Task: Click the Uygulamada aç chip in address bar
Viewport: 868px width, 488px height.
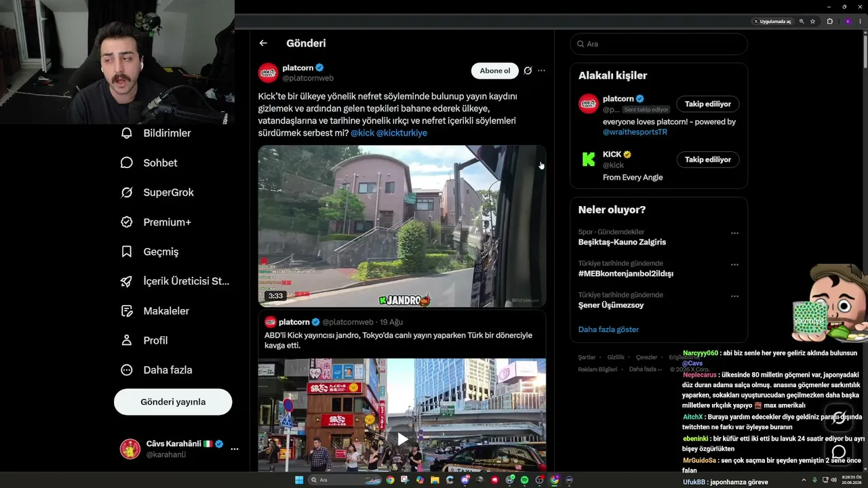Action: click(772, 22)
